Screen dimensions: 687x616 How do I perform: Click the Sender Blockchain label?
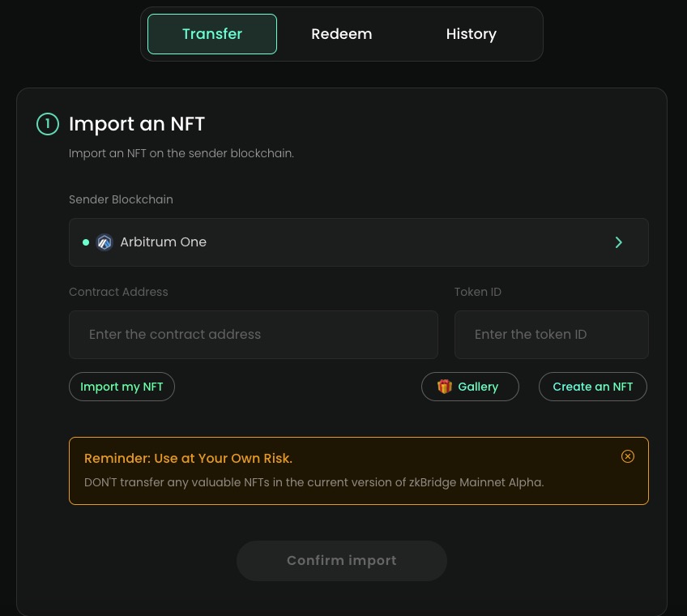pyautogui.click(x=121, y=199)
